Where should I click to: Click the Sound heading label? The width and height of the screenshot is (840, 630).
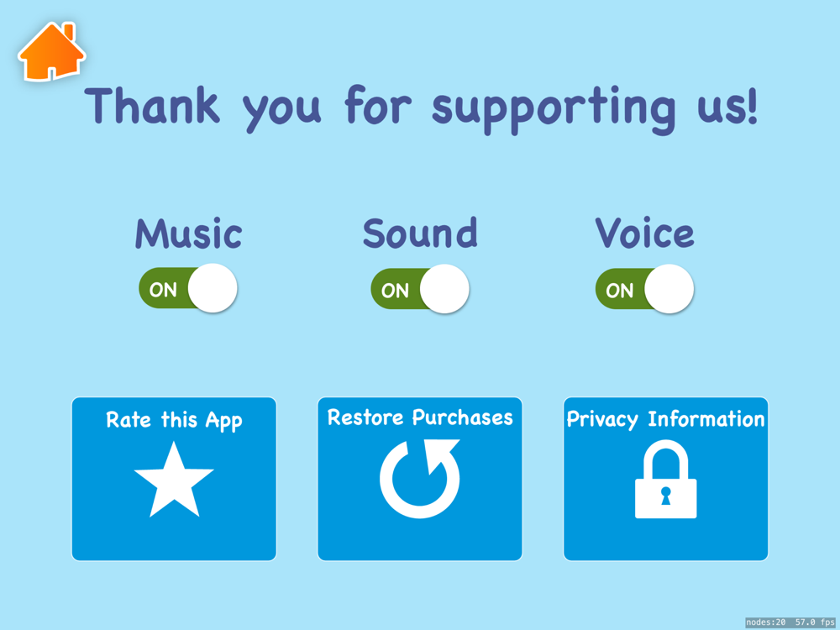[420, 234]
